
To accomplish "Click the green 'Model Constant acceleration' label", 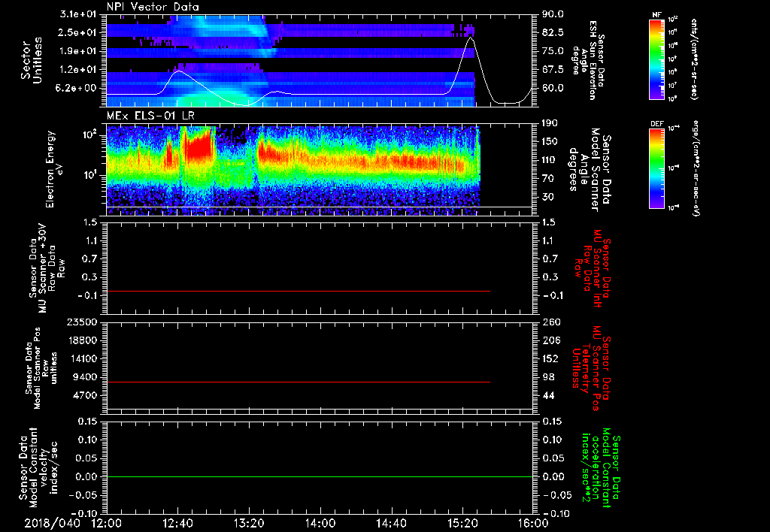I will click(601, 468).
